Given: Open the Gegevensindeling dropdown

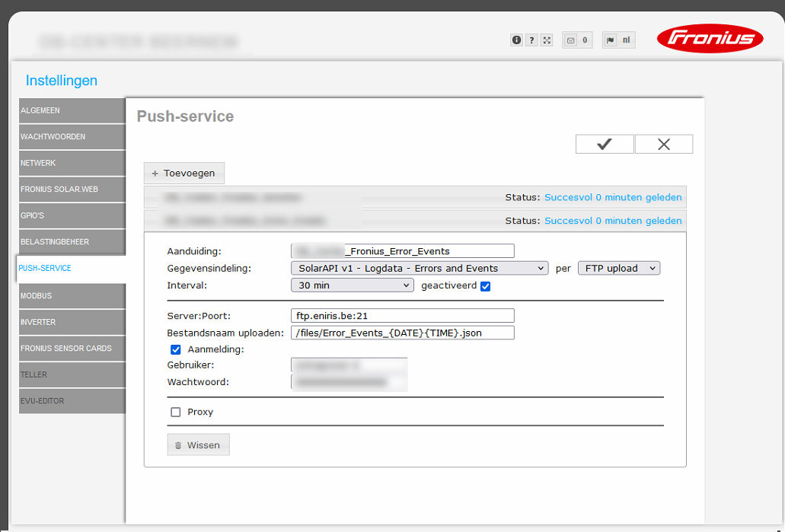Looking at the screenshot, I should [420, 268].
